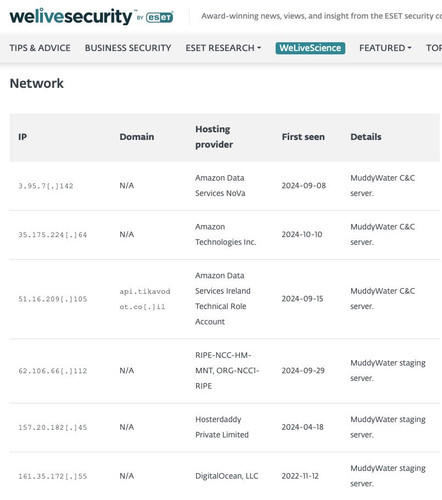
Task: Click the DigitalOcean, LLC provider cell
Action: [x=227, y=476]
